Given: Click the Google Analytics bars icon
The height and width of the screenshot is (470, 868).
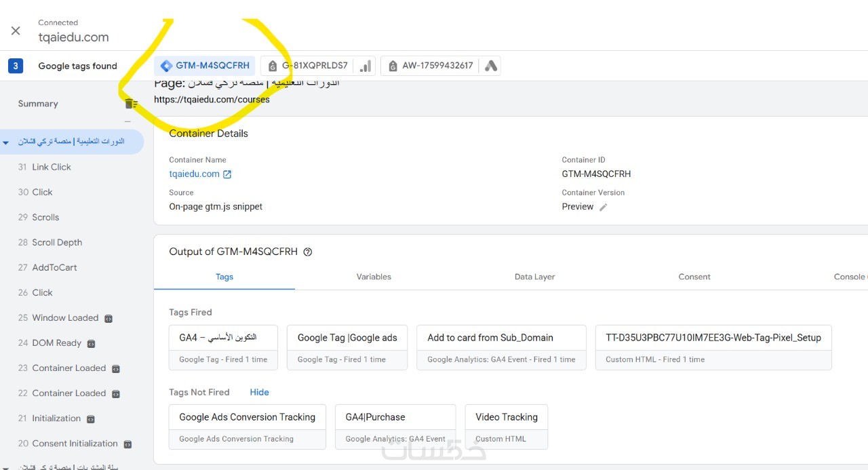Looking at the screenshot, I should [x=366, y=66].
